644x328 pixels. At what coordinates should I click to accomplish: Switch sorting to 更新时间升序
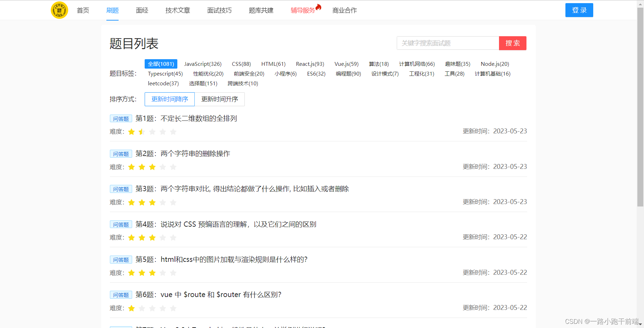tap(220, 99)
